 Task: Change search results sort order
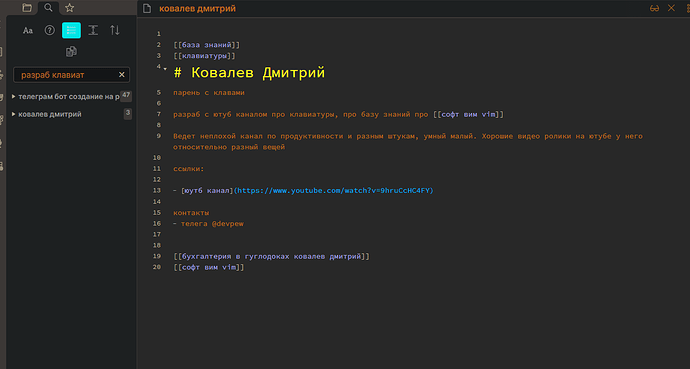(115, 30)
